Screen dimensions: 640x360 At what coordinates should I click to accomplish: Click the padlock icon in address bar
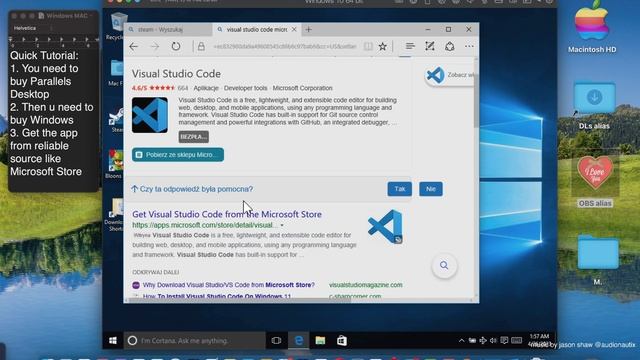[x=201, y=47]
